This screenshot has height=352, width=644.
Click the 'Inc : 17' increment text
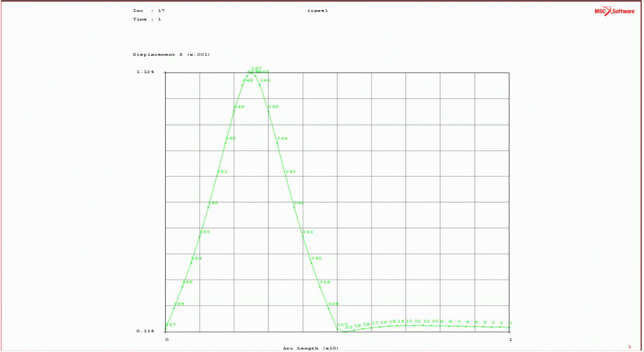coord(149,11)
